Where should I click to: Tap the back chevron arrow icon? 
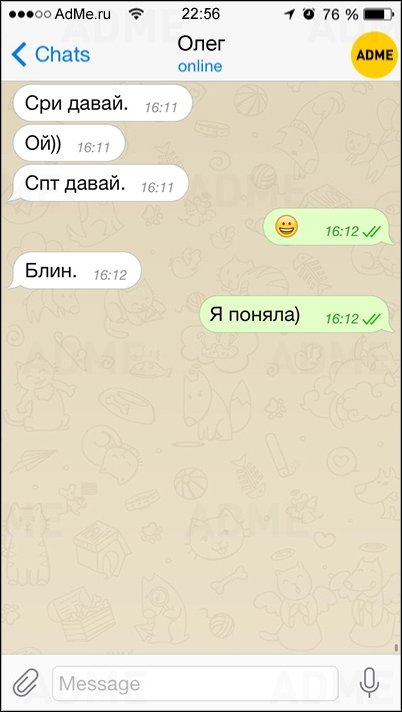pyautogui.click(x=19, y=54)
